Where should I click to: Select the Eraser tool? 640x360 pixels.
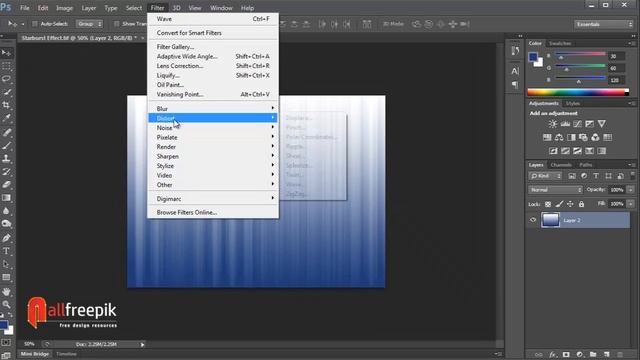6,184
